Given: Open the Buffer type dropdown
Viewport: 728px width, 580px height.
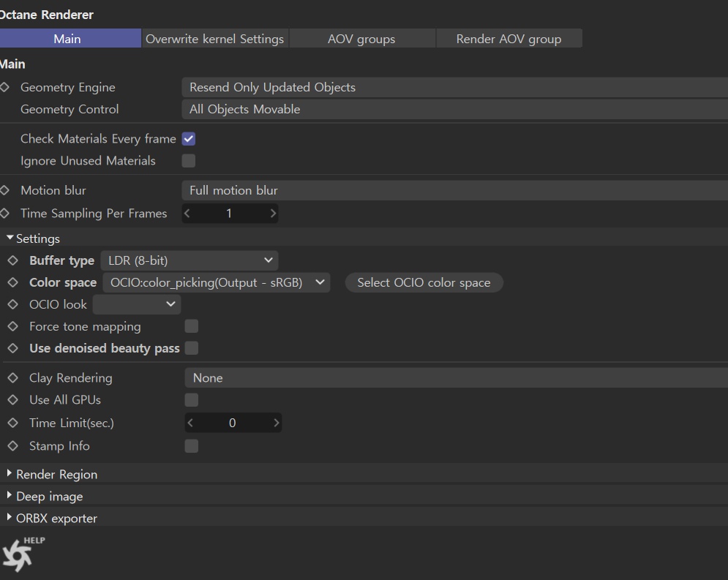Looking at the screenshot, I should pos(189,260).
